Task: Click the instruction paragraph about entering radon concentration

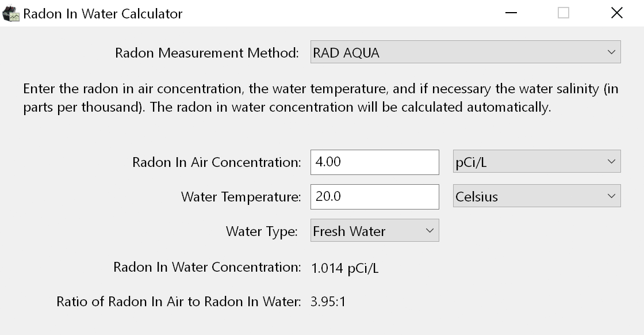Action: click(321, 98)
